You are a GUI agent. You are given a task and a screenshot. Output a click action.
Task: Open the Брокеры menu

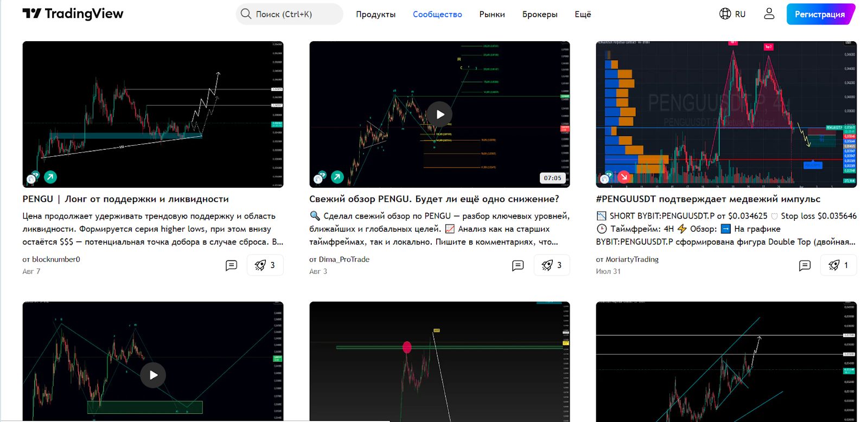click(540, 14)
